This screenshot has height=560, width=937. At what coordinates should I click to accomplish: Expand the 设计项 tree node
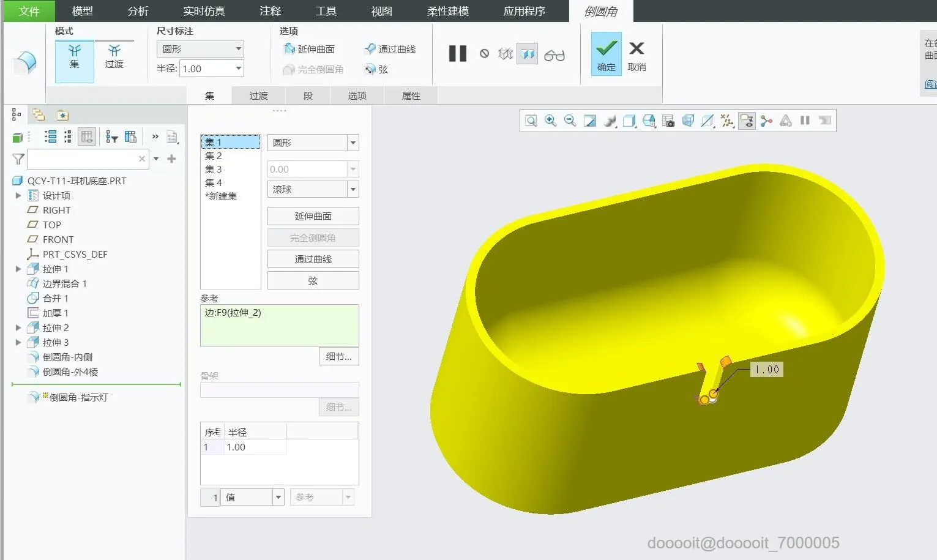[x=18, y=195]
